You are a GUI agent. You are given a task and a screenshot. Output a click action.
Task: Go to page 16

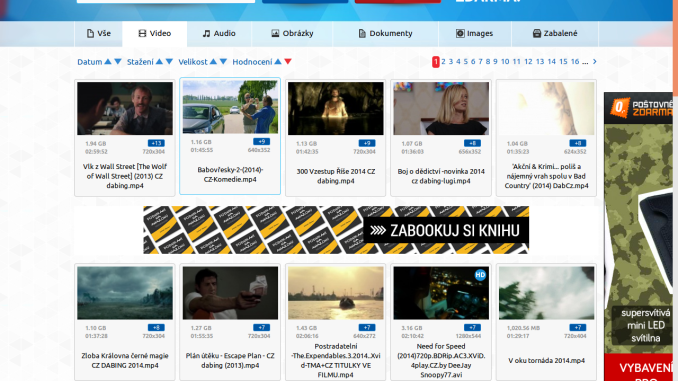[x=575, y=61]
